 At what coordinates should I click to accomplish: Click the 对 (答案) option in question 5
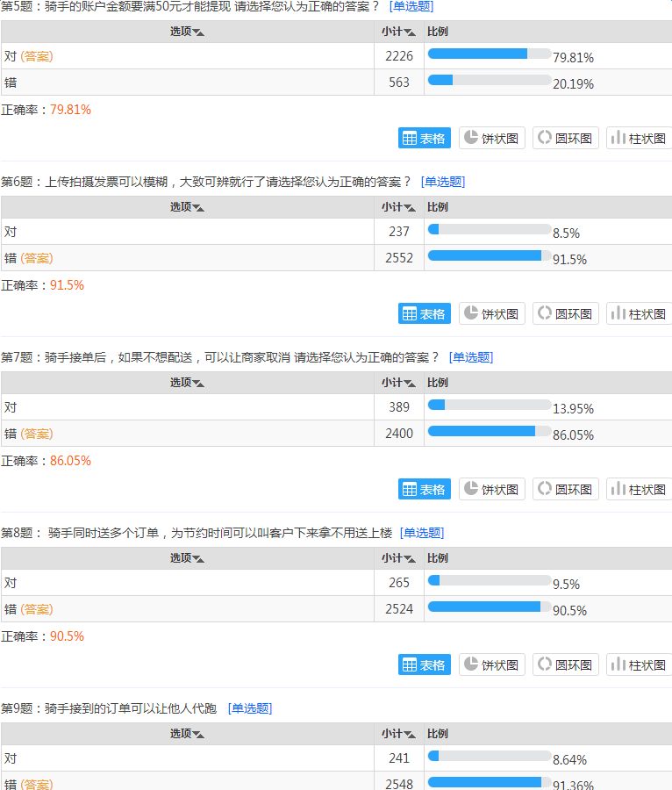28,56
